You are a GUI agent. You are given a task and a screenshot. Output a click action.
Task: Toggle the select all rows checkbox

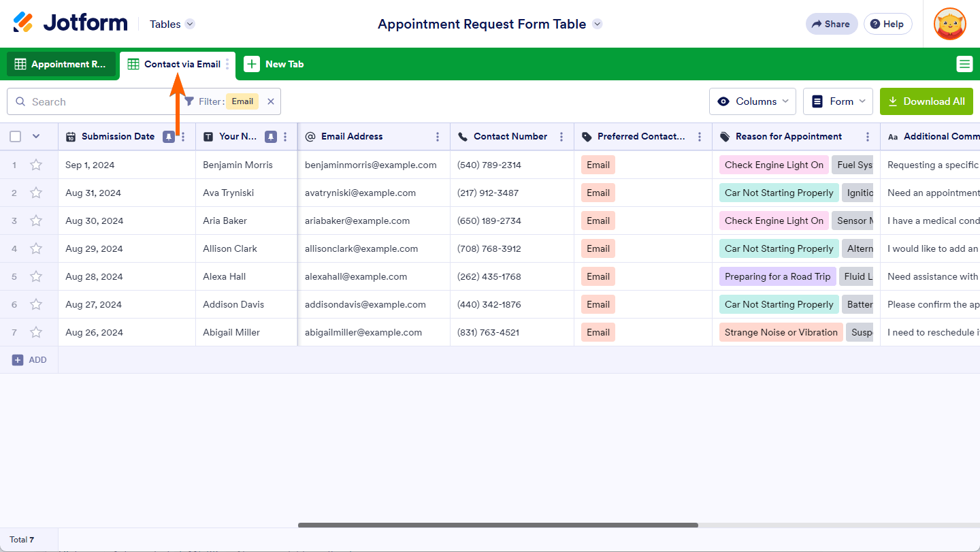(16, 137)
